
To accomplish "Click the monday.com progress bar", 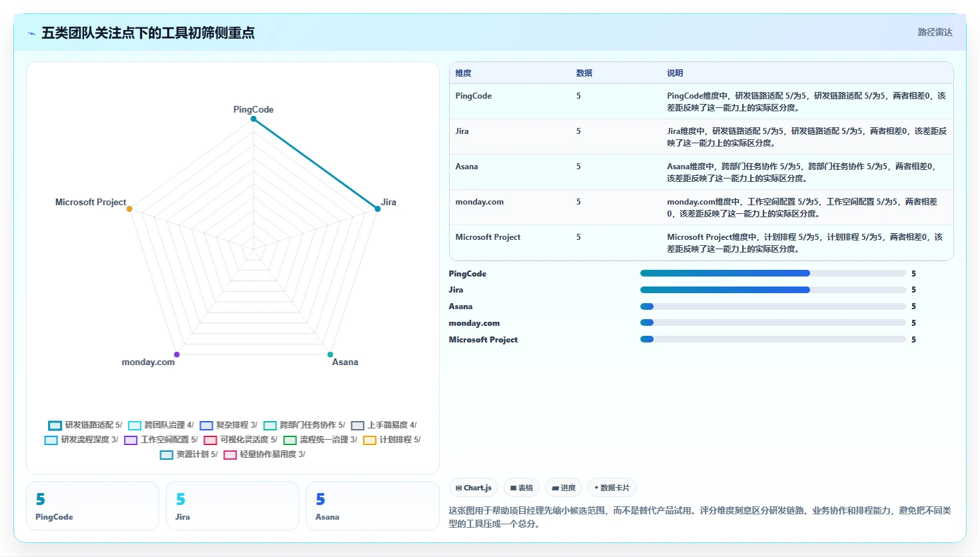I will (773, 322).
